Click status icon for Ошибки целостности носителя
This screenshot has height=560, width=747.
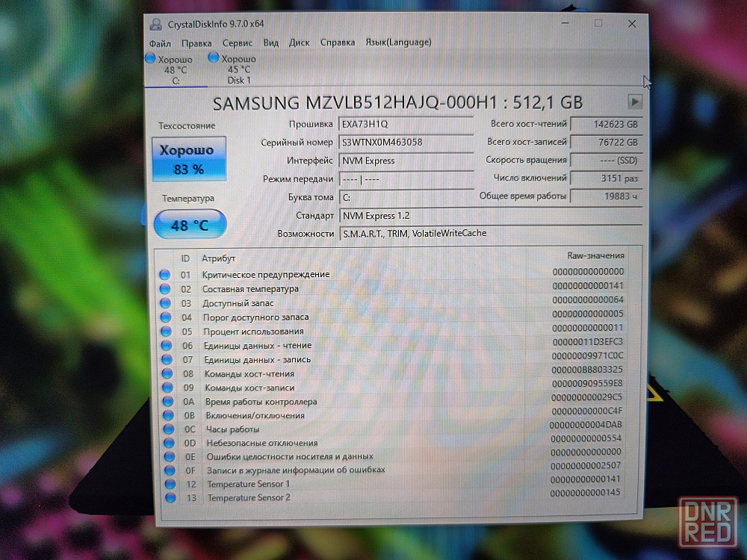tap(170, 457)
